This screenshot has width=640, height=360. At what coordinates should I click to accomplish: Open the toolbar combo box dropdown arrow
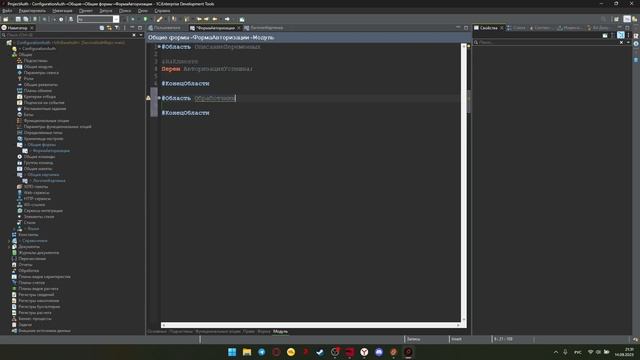[x=116, y=19]
